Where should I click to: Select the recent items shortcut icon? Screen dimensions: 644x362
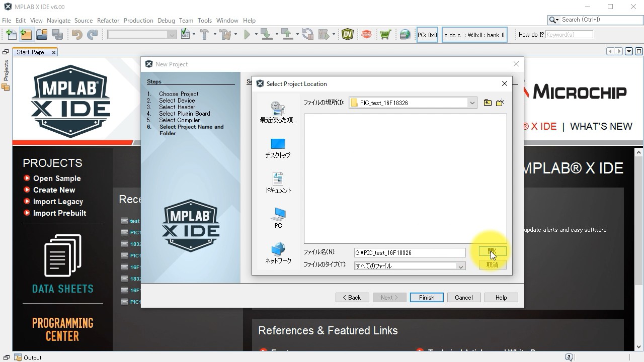tap(278, 112)
